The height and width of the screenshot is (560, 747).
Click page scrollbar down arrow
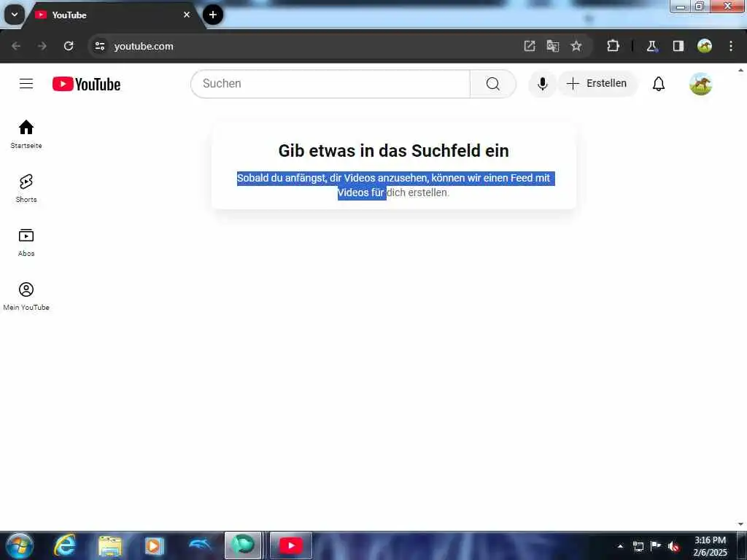pos(741,524)
